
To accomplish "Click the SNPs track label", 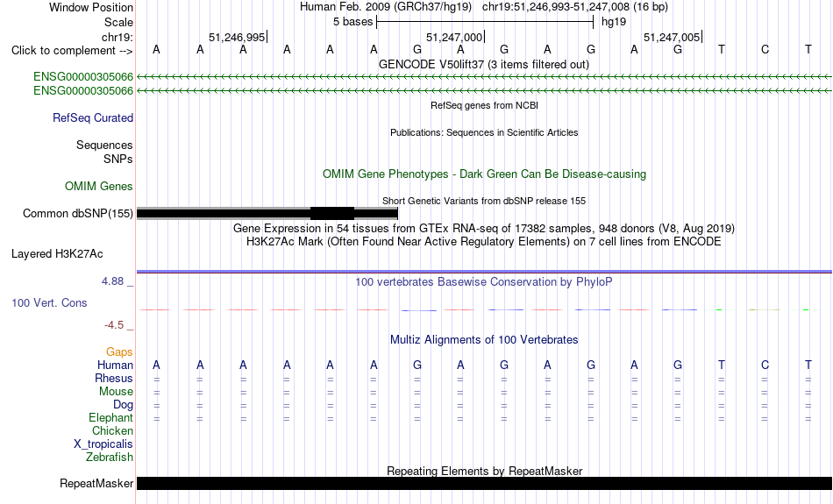I will coord(118,159).
